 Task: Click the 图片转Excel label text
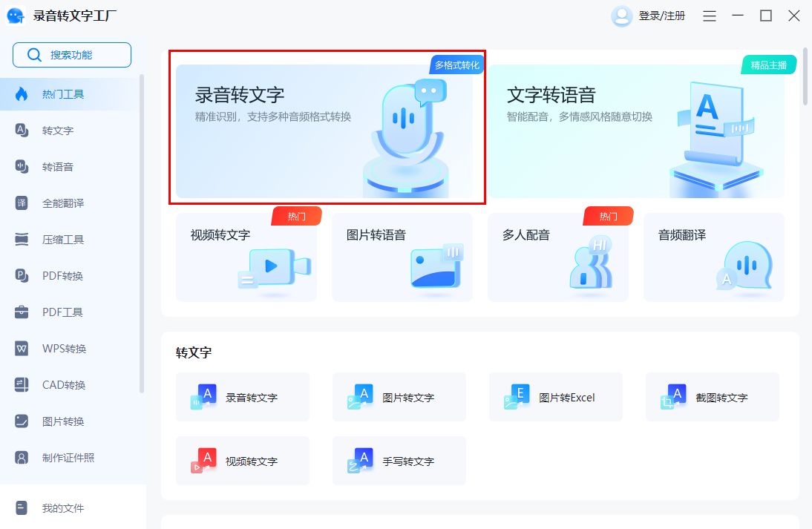point(567,398)
